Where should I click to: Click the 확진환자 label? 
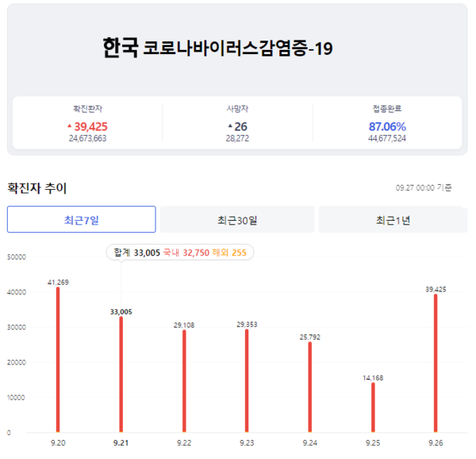(x=88, y=109)
